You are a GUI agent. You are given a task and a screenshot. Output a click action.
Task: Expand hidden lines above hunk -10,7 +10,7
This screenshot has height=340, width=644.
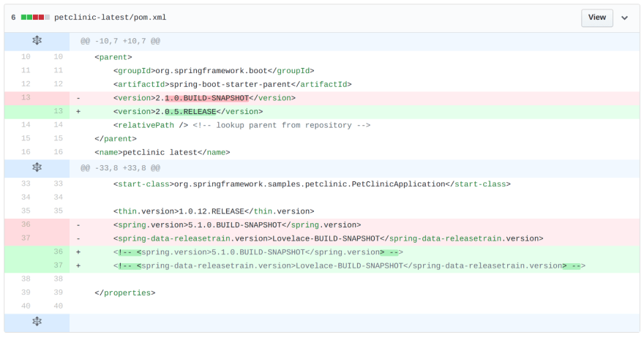(37, 41)
